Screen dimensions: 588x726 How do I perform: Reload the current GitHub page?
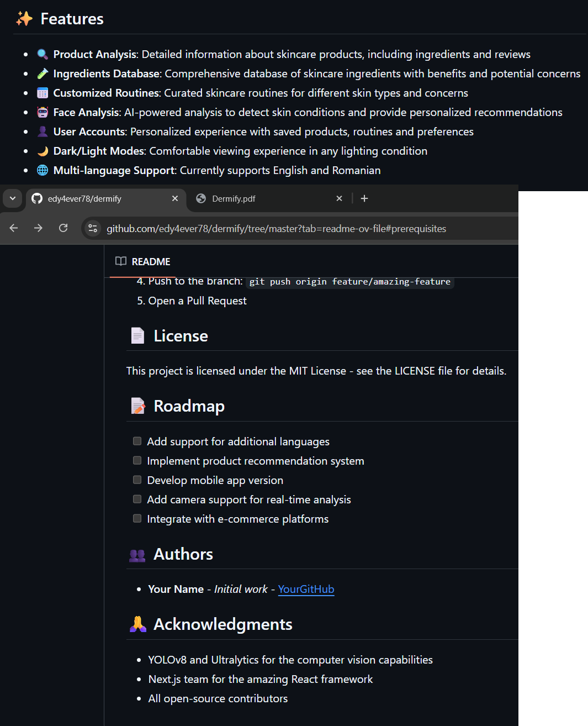63,228
